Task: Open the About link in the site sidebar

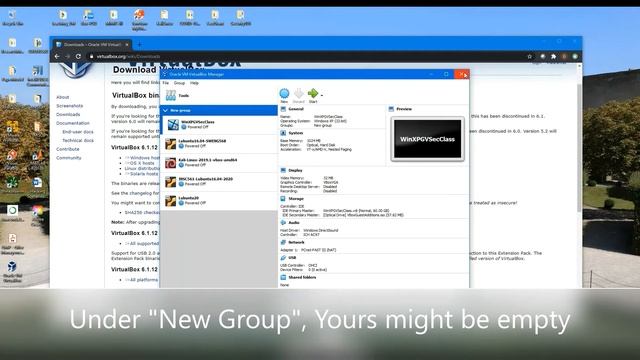Action: [62, 97]
